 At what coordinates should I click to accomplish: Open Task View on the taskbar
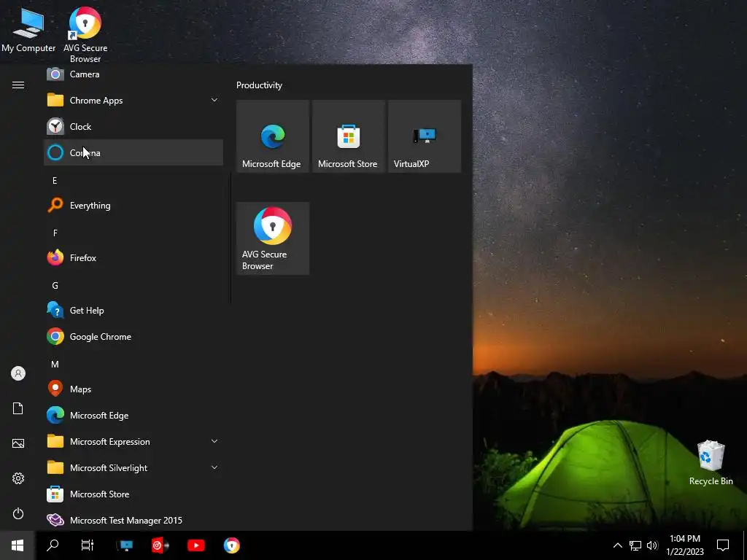point(88,545)
